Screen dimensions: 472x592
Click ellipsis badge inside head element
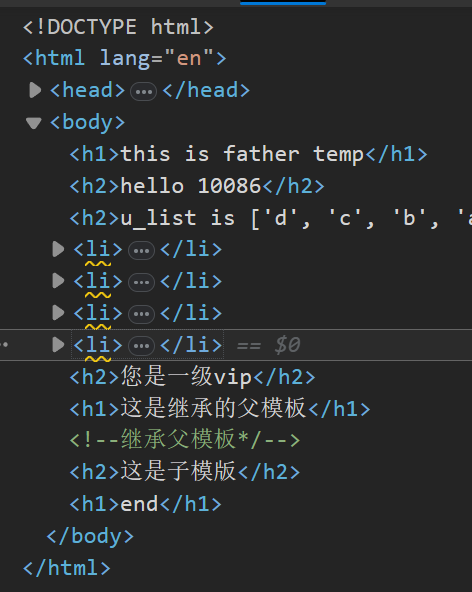point(143,91)
